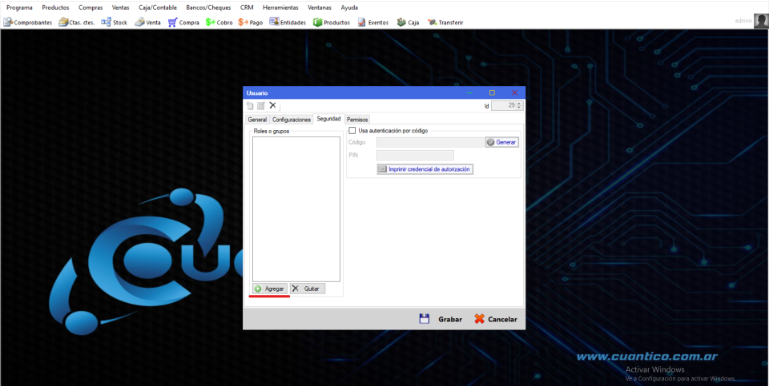Screen dimensions: 769x386
Task: Click the Generar code button
Action: [502, 142]
